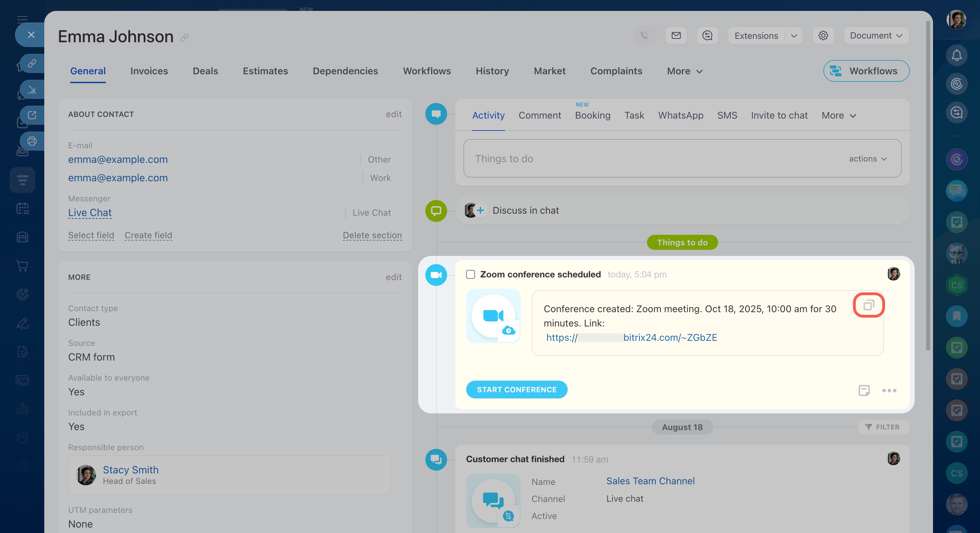
Task: Open the settings gear icon
Action: [823, 35]
